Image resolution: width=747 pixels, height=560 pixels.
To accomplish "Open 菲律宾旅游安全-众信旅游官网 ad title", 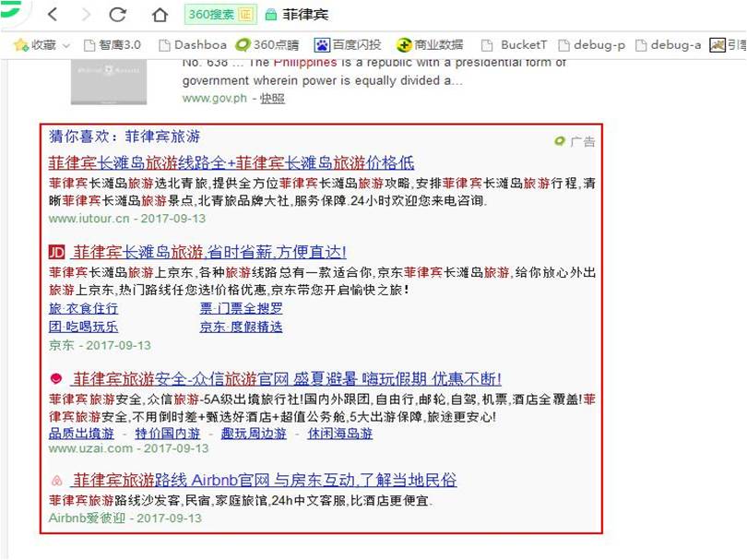I will pyautogui.click(x=286, y=379).
